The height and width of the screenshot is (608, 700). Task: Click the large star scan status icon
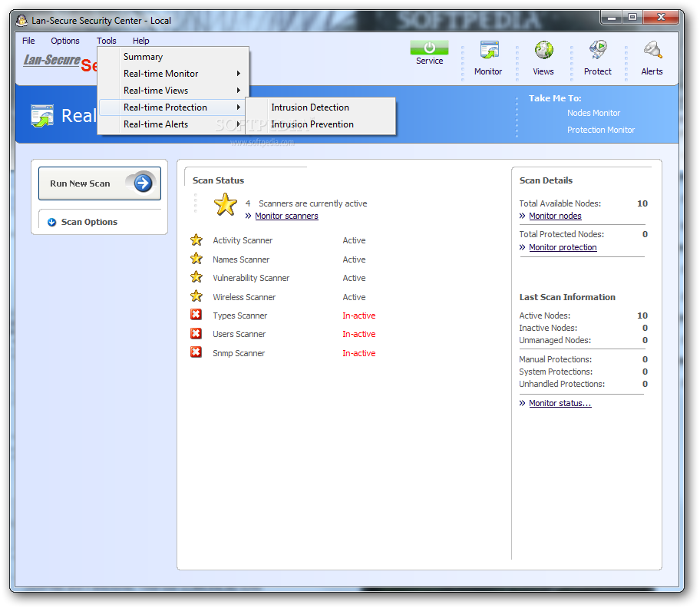pyautogui.click(x=226, y=204)
